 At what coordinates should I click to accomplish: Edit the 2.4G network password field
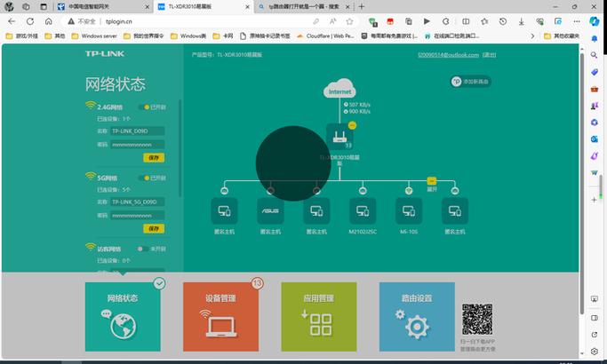pyautogui.click(x=138, y=145)
